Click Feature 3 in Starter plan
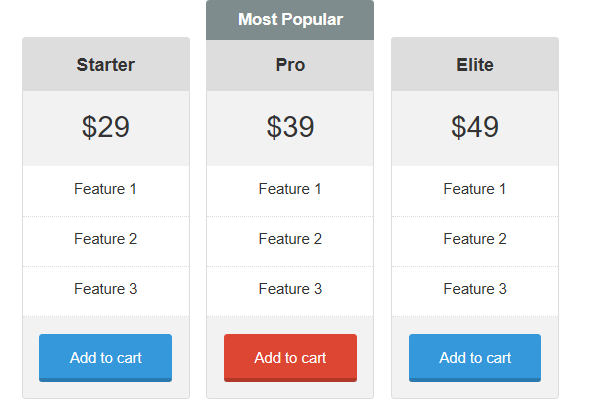The width and height of the screenshot is (600, 400). tap(105, 289)
